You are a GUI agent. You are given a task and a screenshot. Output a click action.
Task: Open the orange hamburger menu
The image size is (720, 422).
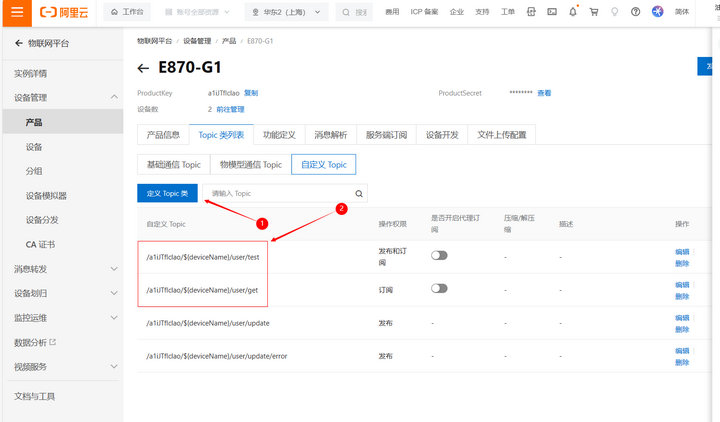pos(14,12)
